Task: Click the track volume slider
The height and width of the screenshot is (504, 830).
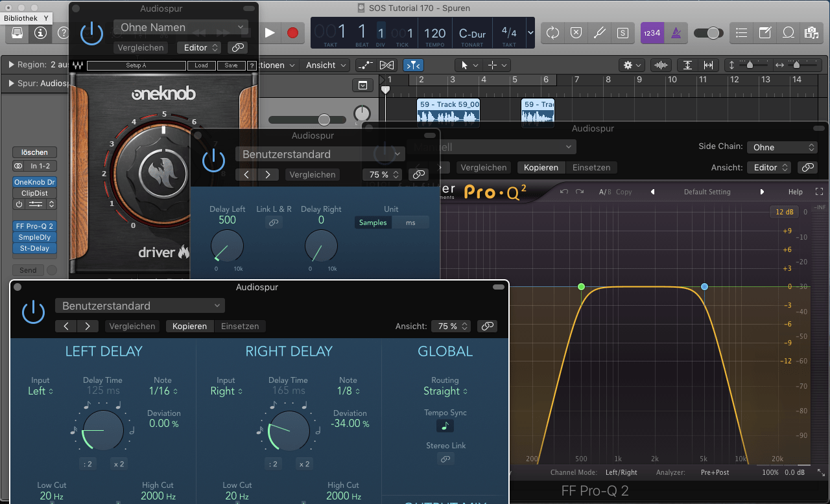Action: (x=324, y=119)
